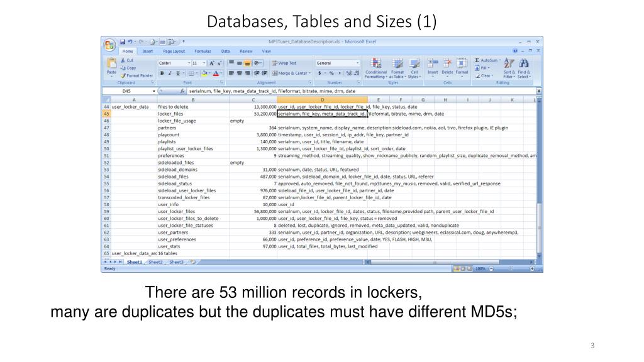This screenshot has height=362, width=644.
Task: Apply Underline formatting
Action: pos(178,73)
